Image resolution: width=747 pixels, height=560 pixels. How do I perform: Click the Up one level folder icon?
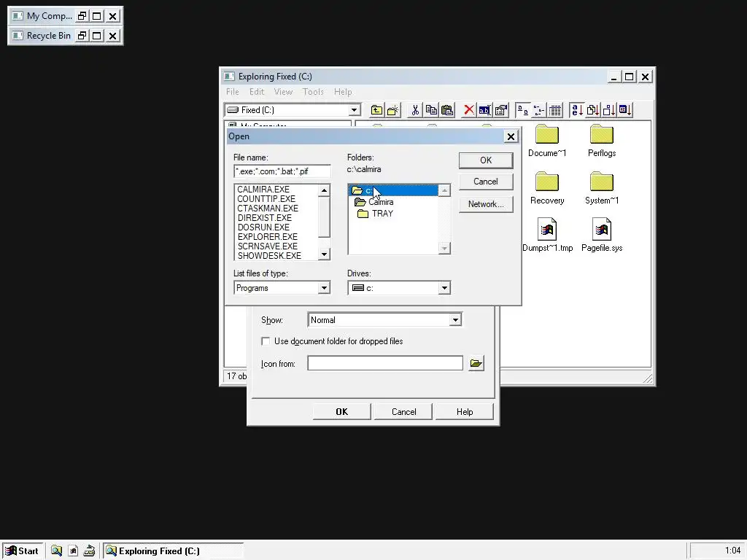pos(376,111)
